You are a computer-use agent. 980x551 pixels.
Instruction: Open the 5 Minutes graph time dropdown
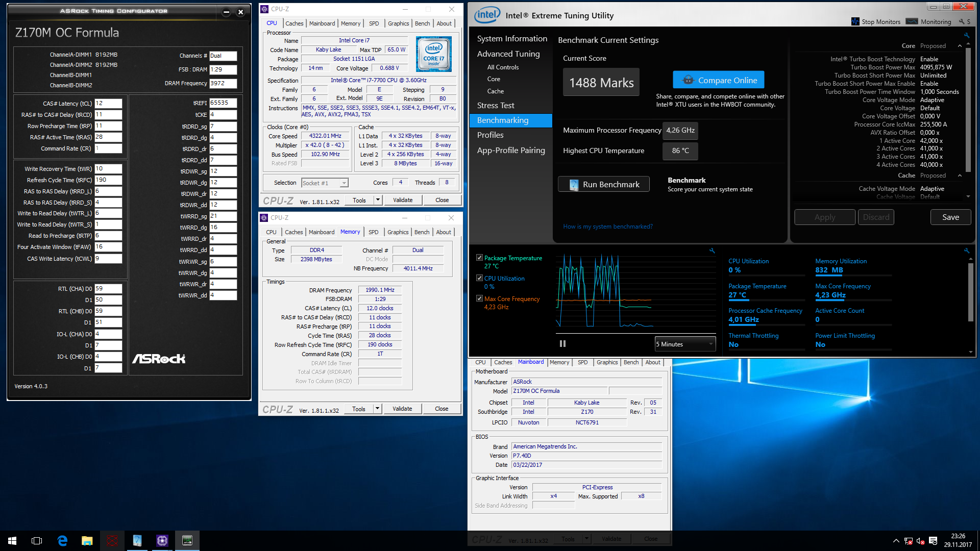pyautogui.click(x=685, y=344)
